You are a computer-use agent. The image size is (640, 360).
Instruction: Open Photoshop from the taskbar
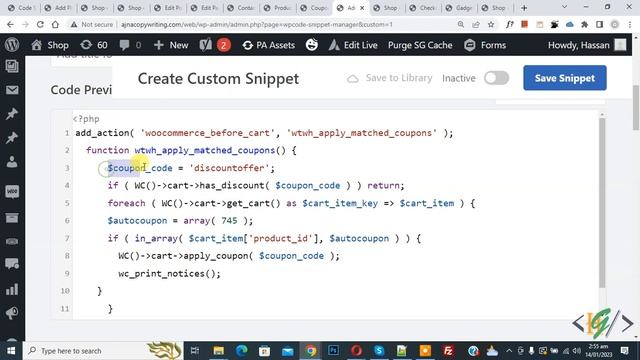[333, 351]
